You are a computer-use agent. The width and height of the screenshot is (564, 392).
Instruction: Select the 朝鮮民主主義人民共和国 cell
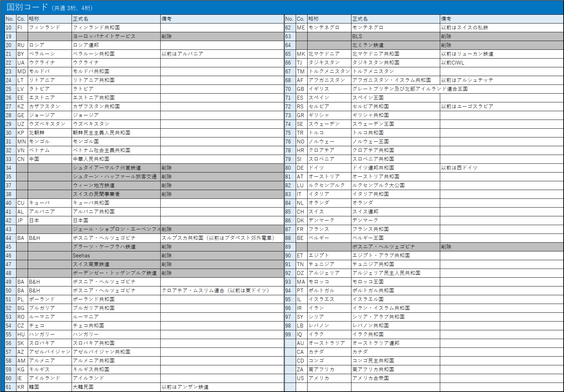[x=116, y=133]
